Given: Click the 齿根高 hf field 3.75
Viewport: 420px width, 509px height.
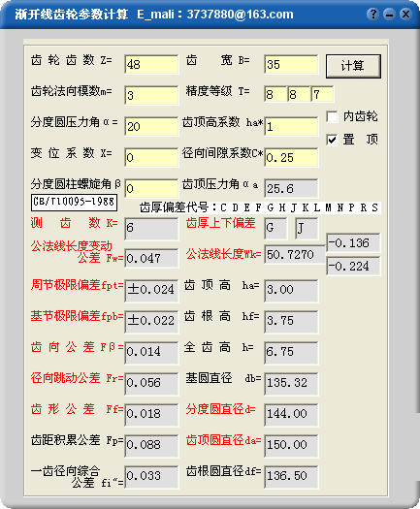Looking at the screenshot, I should click(291, 321).
